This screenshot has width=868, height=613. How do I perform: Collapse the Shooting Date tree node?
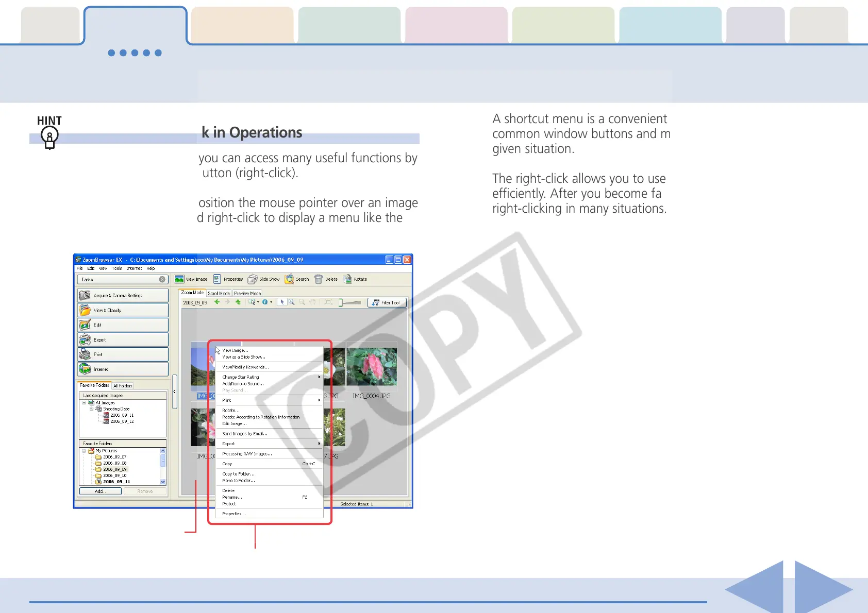point(92,408)
